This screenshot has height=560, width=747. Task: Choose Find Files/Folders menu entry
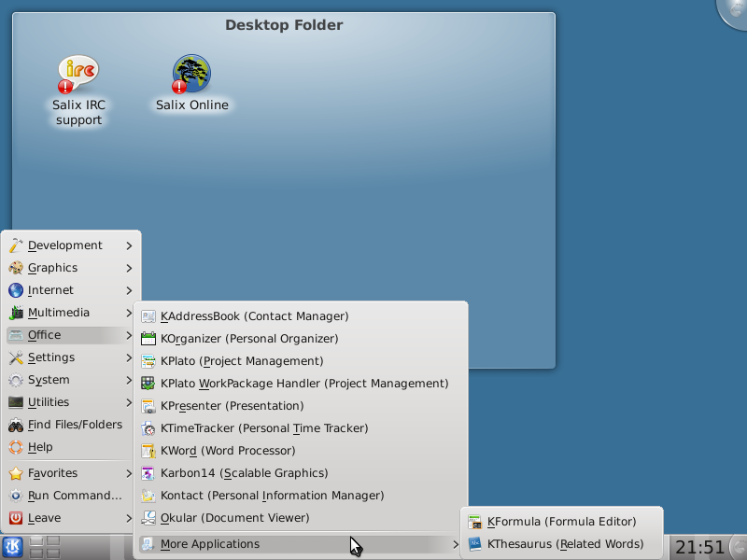tap(69, 425)
